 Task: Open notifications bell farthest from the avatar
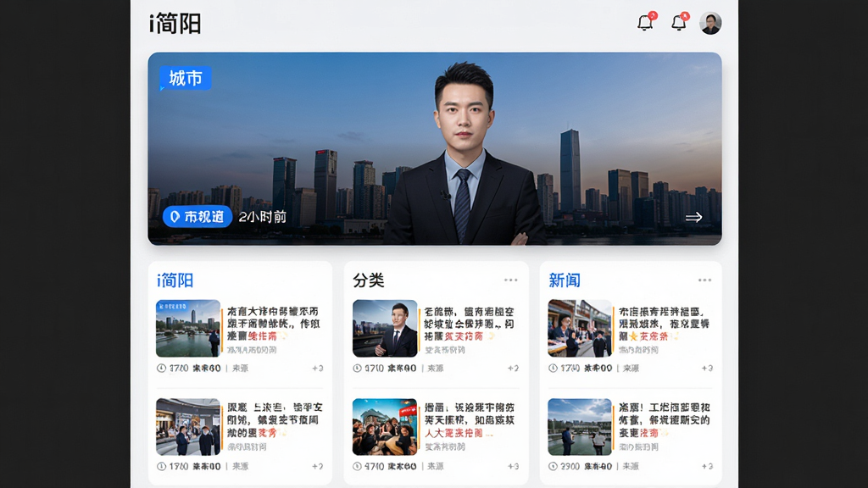(645, 23)
